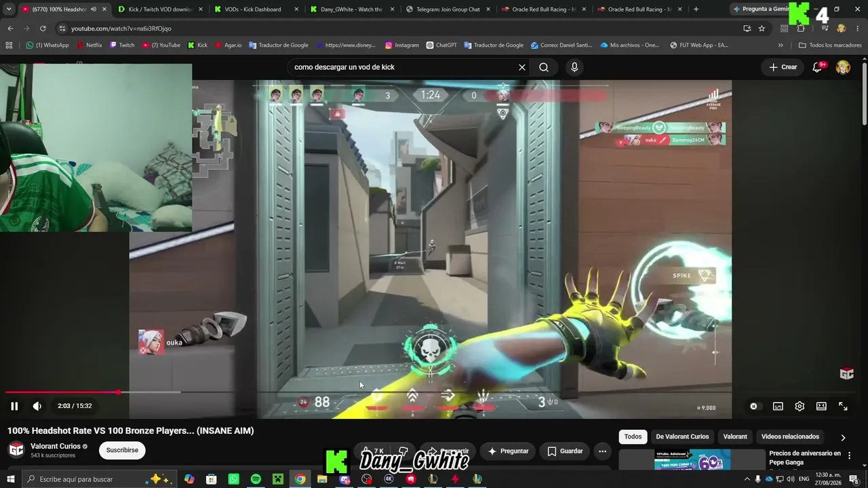This screenshot has height=488, width=868.
Task: Save the video with Guardar
Action: coord(565,451)
